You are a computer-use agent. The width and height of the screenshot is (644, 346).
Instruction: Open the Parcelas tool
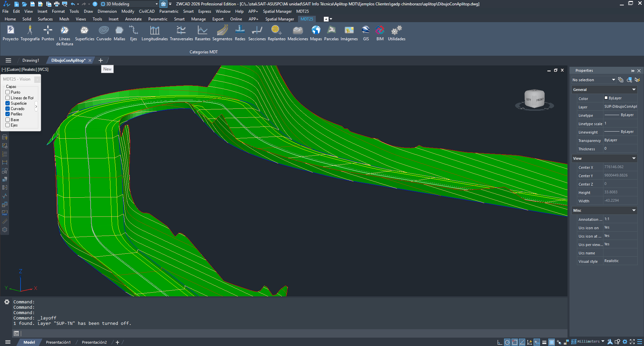tap(331, 33)
